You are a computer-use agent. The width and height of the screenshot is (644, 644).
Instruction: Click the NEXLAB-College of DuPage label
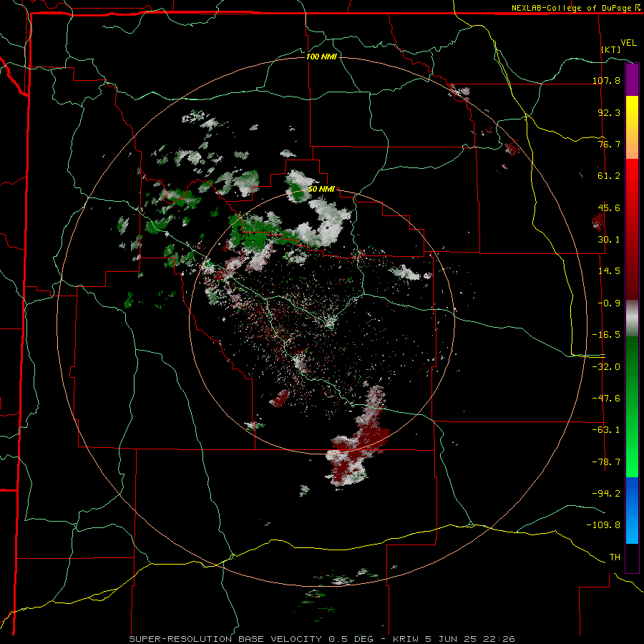point(576,8)
